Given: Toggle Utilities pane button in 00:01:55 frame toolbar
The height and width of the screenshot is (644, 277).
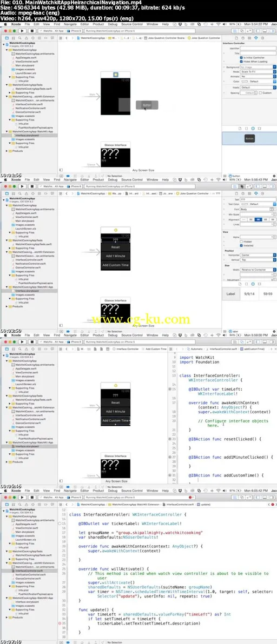Looking at the screenshot, I should [271, 31].
